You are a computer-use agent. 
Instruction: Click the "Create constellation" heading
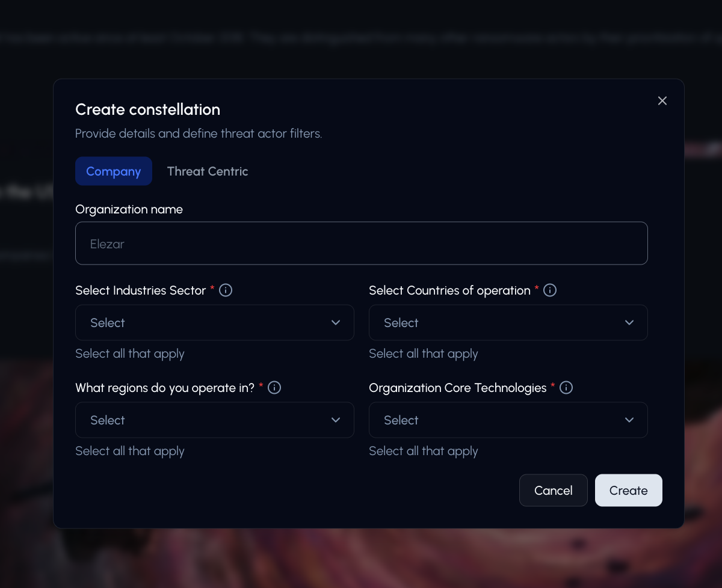148,109
